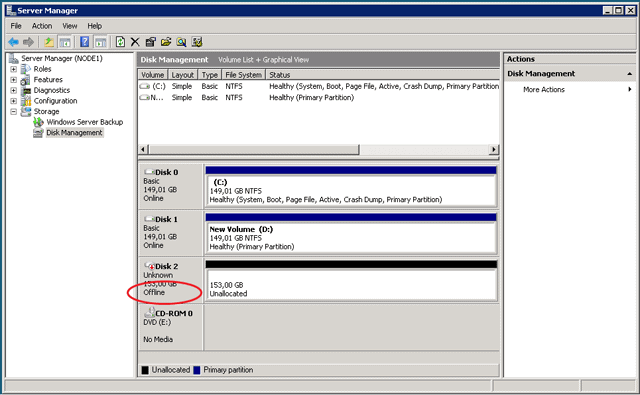The height and width of the screenshot is (395, 640).
Task: Sort by the Status column header
Action: click(x=382, y=75)
